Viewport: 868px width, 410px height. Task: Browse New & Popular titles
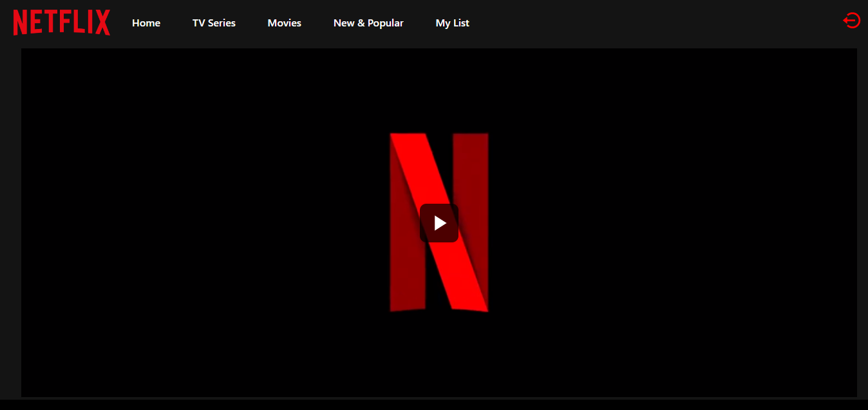368,23
